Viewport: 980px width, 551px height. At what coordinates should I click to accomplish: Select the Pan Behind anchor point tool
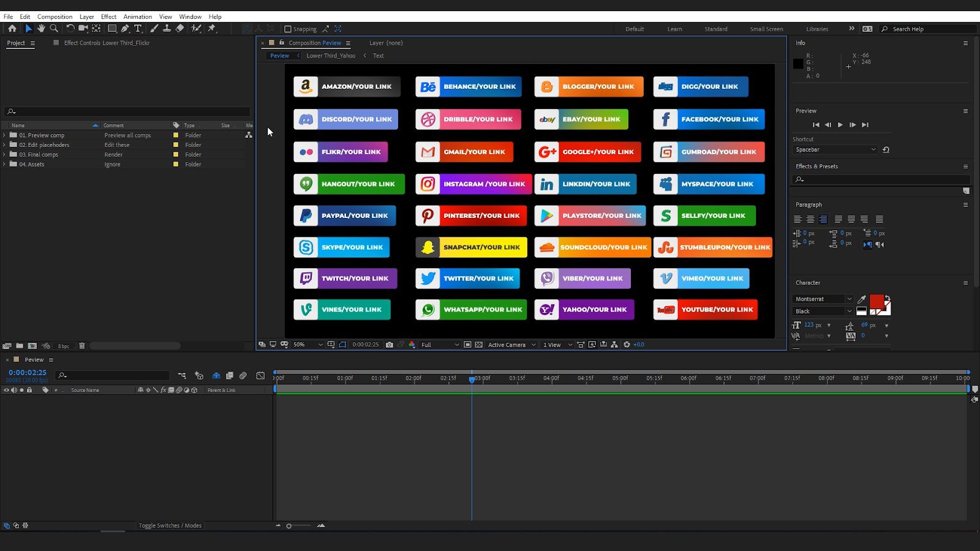pyautogui.click(x=96, y=29)
